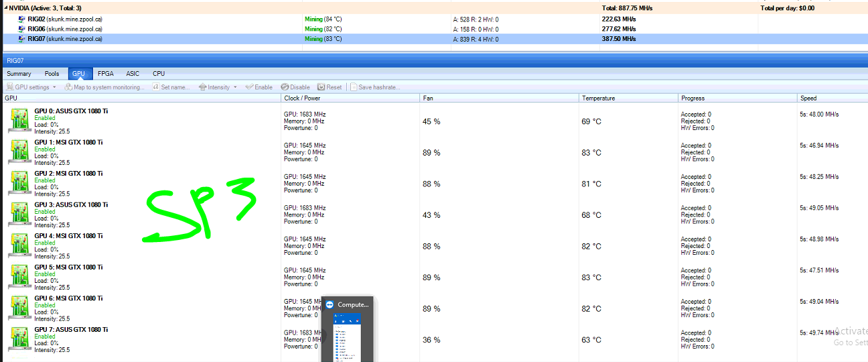Click GPU 7 temperature 63 °C

click(x=591, y=340)
